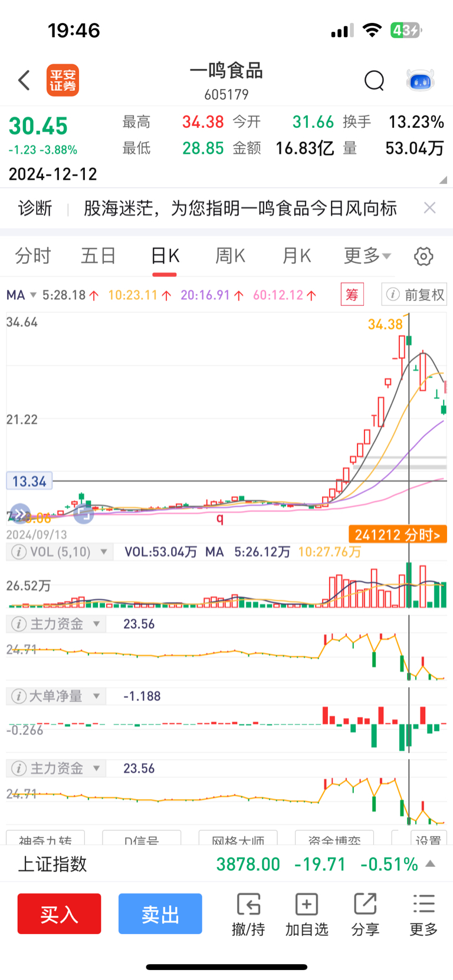This screenshot has height=980, width=453.
Task: Tap the 网格大师 indicator button
Action: (x=238, y=839)
